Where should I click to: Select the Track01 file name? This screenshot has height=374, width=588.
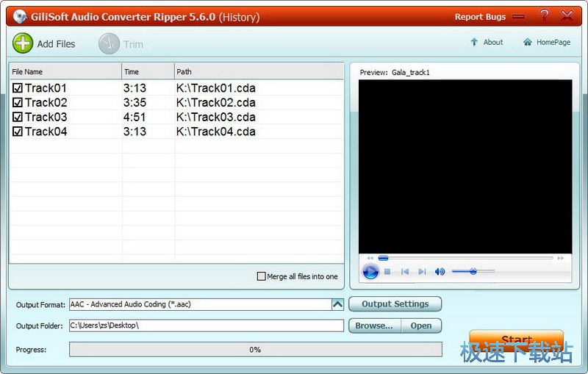(46, 88)
